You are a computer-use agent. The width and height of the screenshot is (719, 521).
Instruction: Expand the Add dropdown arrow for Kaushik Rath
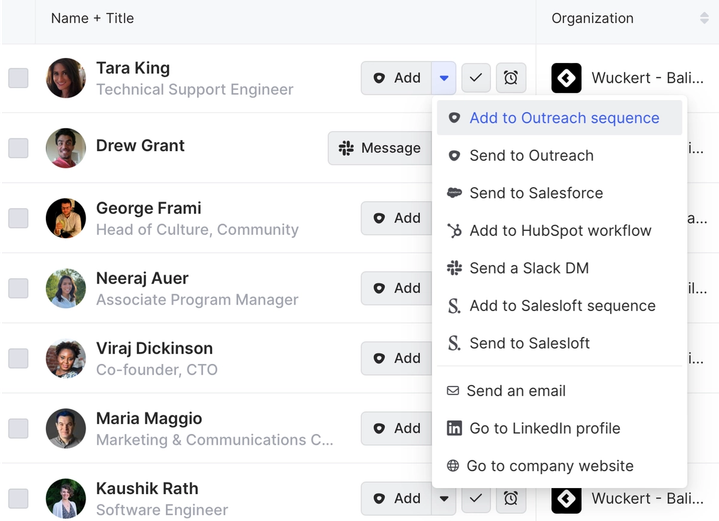click(x=444, y=498)
